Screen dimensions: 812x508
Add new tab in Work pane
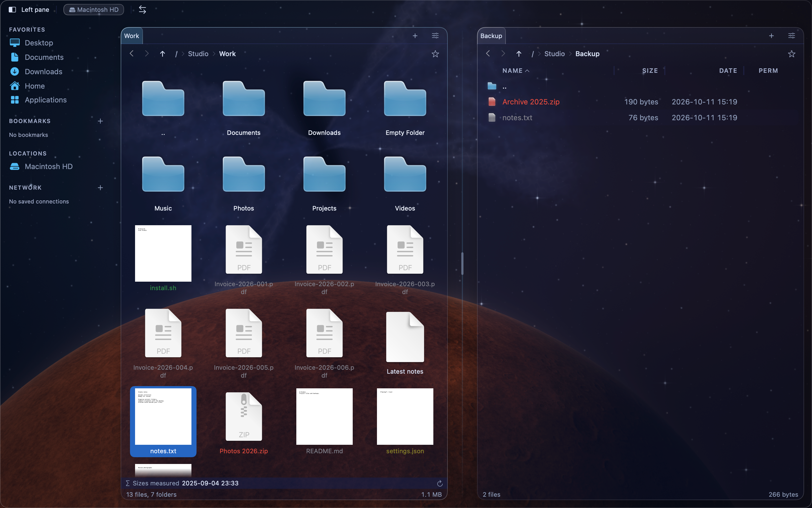click(415, 36)
